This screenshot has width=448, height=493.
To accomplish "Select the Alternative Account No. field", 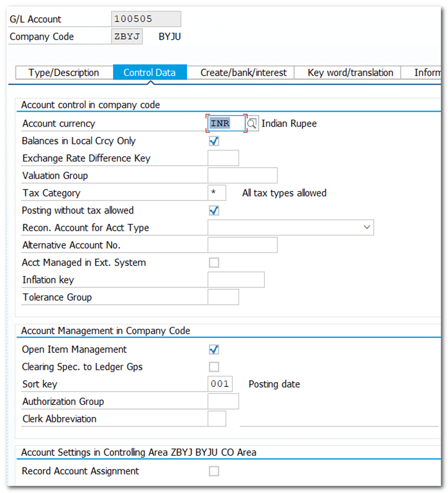I will point(242,245).
